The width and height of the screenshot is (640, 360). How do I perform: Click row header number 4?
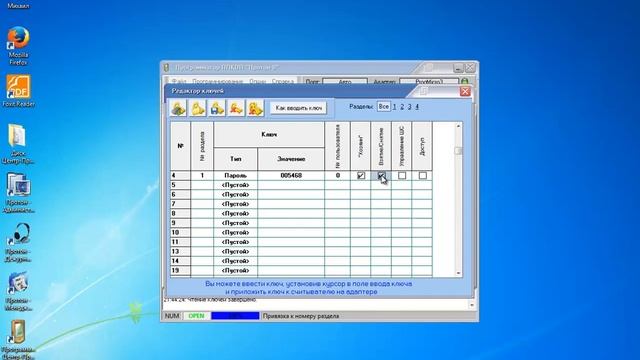point(180,176)
